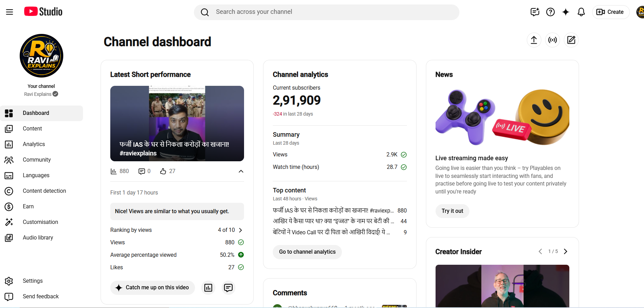This screenshot has height=308, width=644.
Task: Click the create post pencil icon
Action: pyautogui.click(x=571, y=40)
